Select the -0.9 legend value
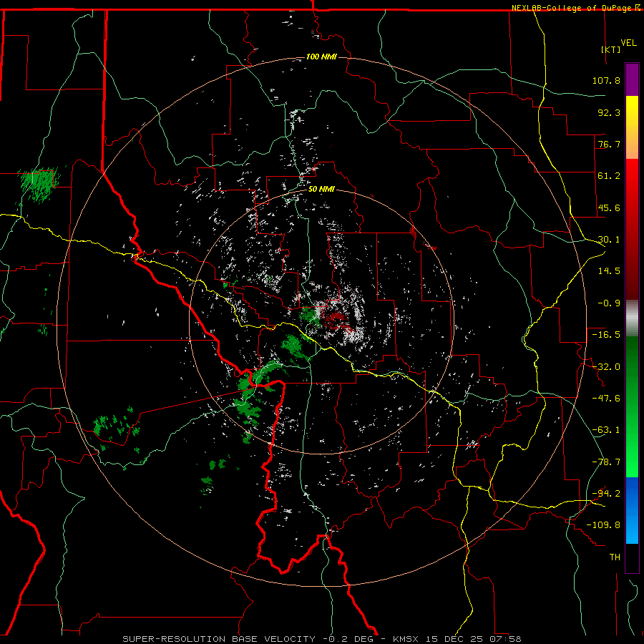The image size is (644, 644). (x=609, y=303)
